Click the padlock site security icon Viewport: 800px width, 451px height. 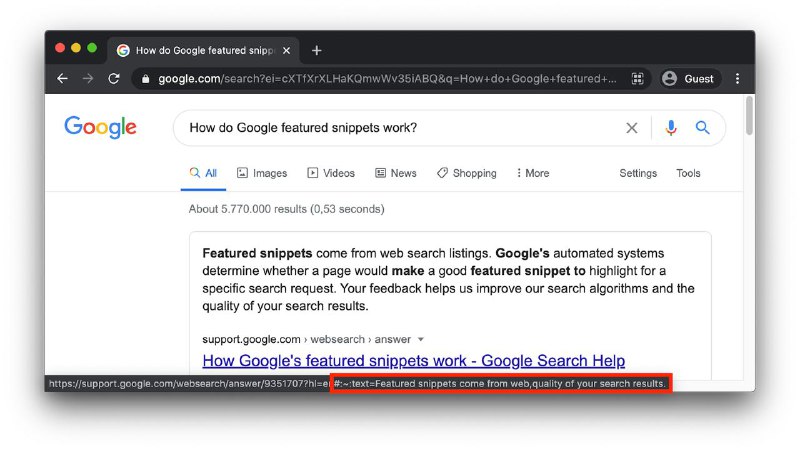145,79
